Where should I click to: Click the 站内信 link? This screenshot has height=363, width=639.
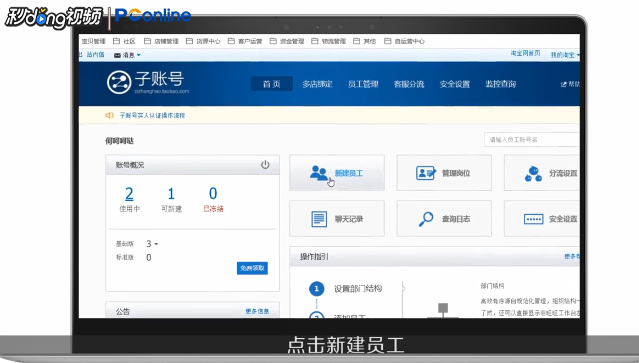[x=95, y=55]
